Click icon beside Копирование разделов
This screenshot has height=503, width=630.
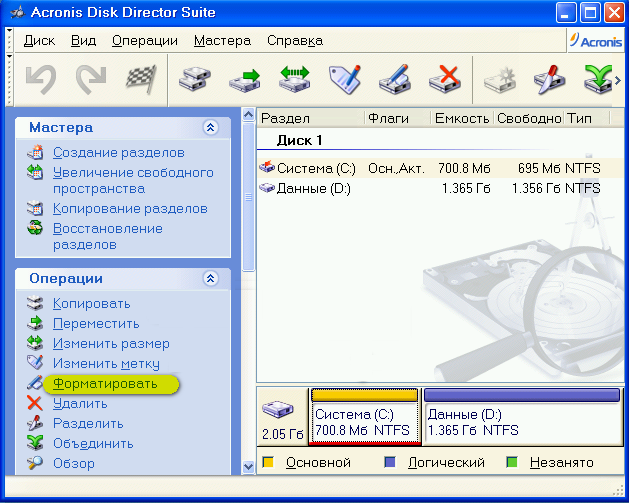[x=35, y=209]
